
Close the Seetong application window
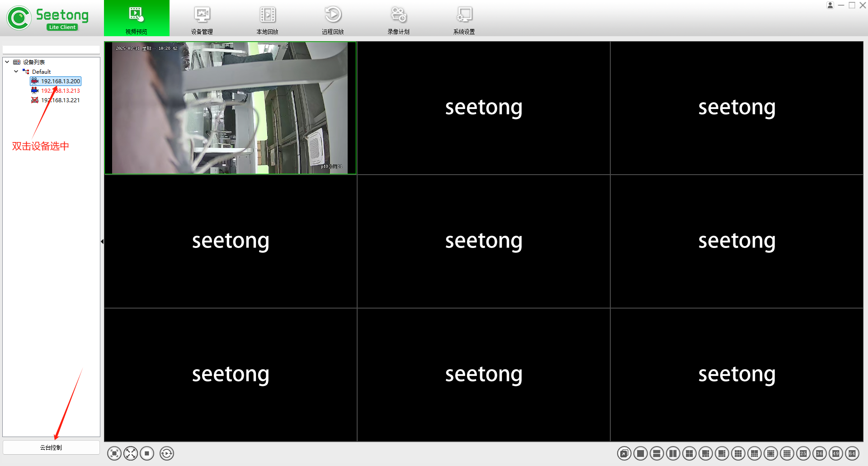tap(863, 5)
